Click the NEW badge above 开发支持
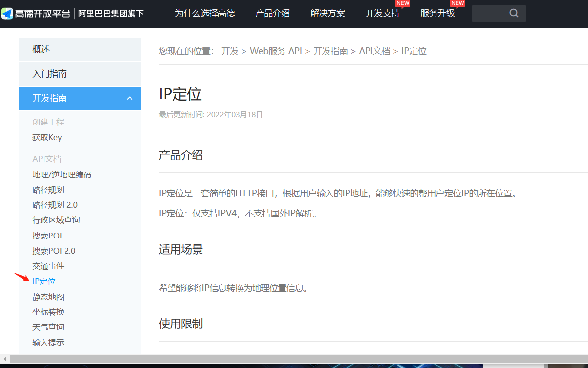This screenshot has height=368, width=588. tap(403, 4)
